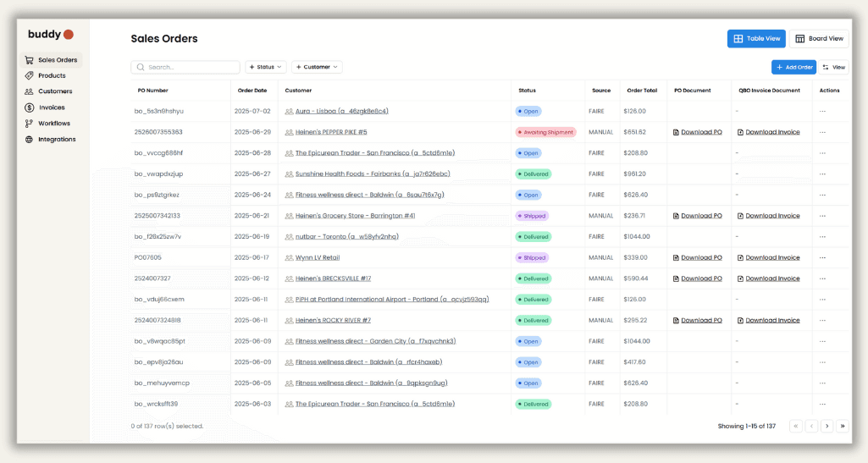Open actions menu for bo_ps9ztgrkez
This screenshot has height=463, width=868.
[x=822, y=195]
